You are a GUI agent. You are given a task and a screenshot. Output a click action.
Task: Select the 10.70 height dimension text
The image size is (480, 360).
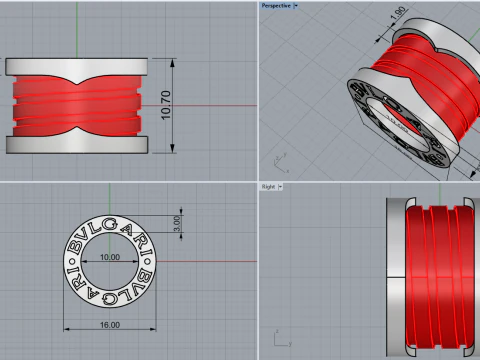pos(166,105)
